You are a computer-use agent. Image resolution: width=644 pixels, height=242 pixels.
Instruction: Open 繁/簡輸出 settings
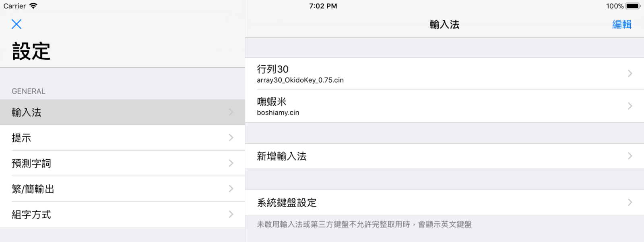coord(122,189)
